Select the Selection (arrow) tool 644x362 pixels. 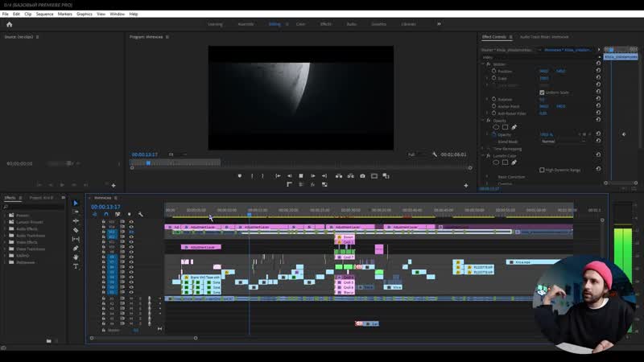click(76, 203)
